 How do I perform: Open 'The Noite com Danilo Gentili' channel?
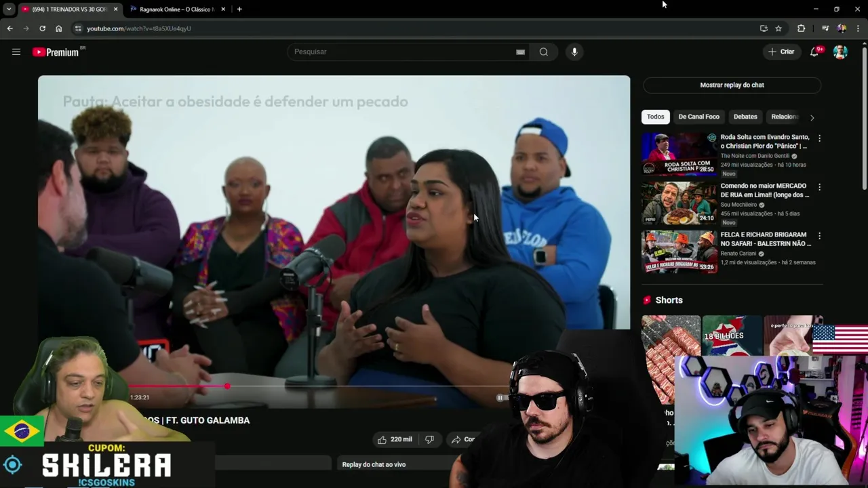755,156
